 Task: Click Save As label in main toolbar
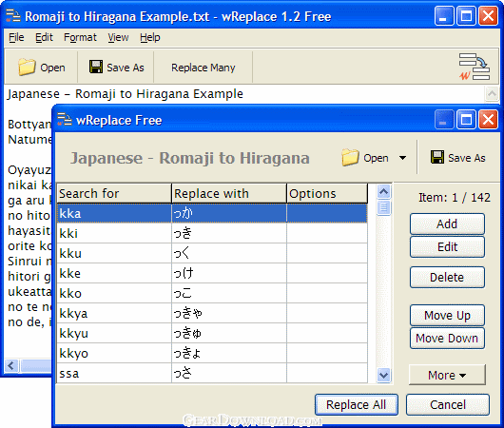[x=126, y=68]
